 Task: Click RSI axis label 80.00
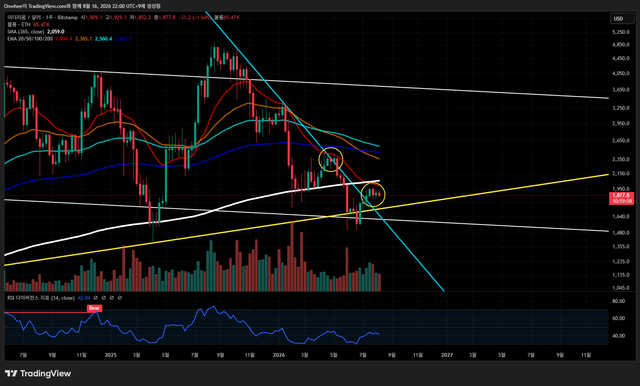619,301
